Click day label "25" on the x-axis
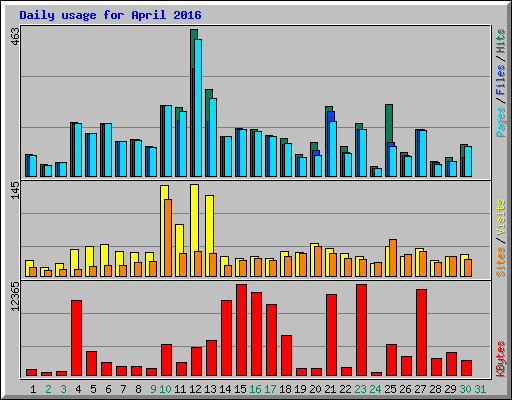This screenshot has width=512, height=400. pos(390,389)
